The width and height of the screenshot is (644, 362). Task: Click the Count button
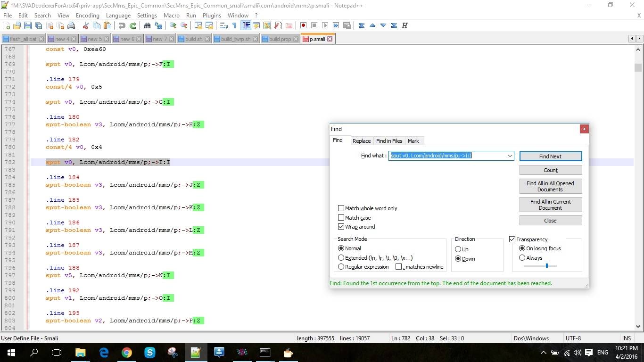[x=550, y=170]
